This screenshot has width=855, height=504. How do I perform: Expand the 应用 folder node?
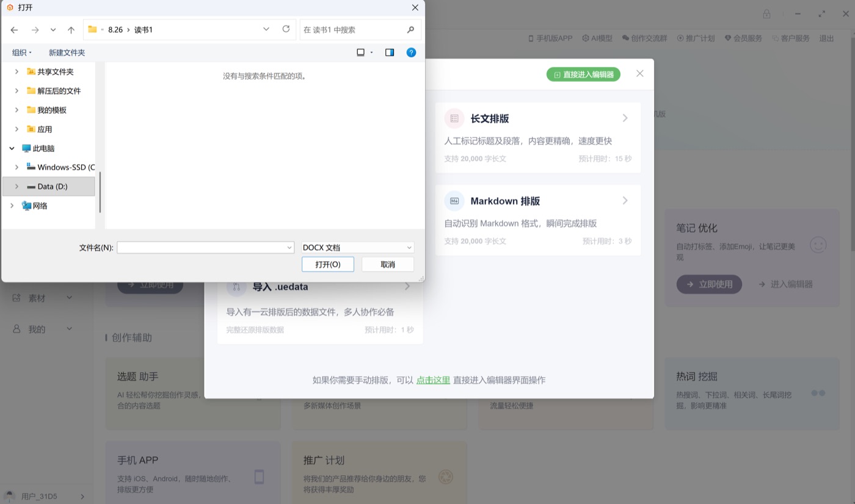(16, 129)
